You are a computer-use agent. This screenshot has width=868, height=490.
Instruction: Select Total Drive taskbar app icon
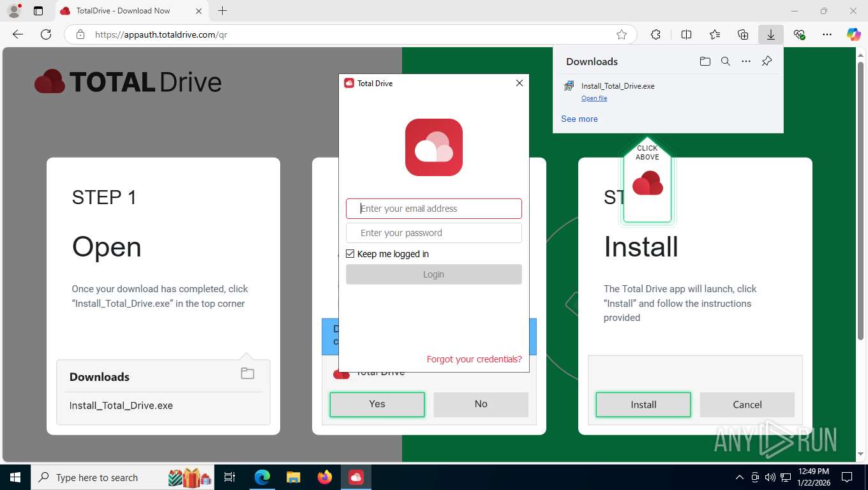[x=356, y=477]
